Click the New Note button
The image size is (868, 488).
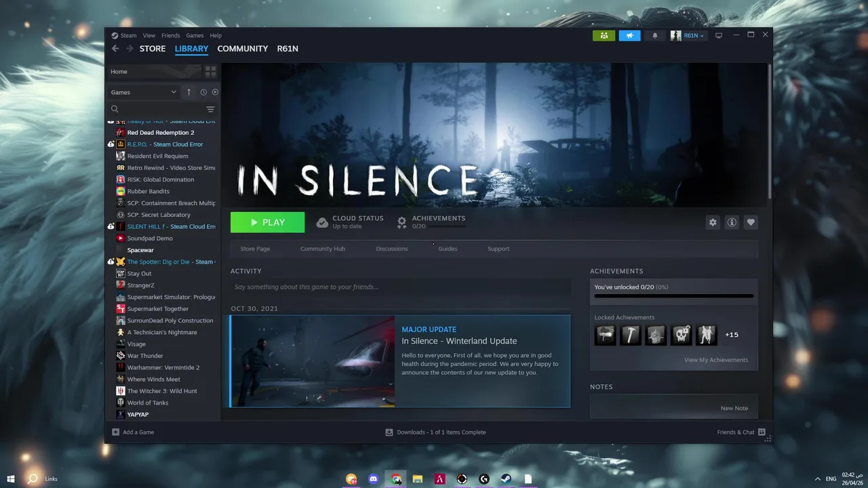point(734,408)
